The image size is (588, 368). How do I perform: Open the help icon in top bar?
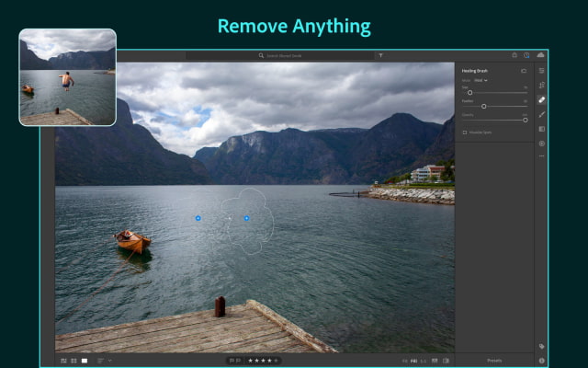(526, 55)
